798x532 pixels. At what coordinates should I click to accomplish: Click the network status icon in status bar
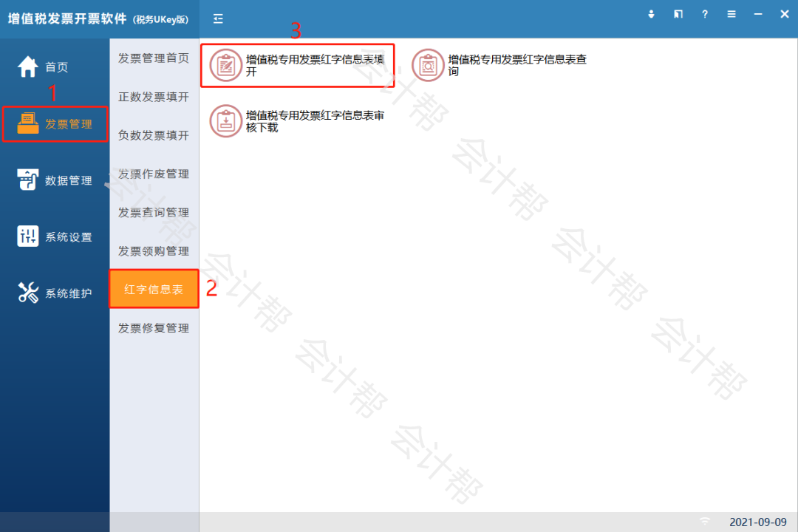(705, 522)
